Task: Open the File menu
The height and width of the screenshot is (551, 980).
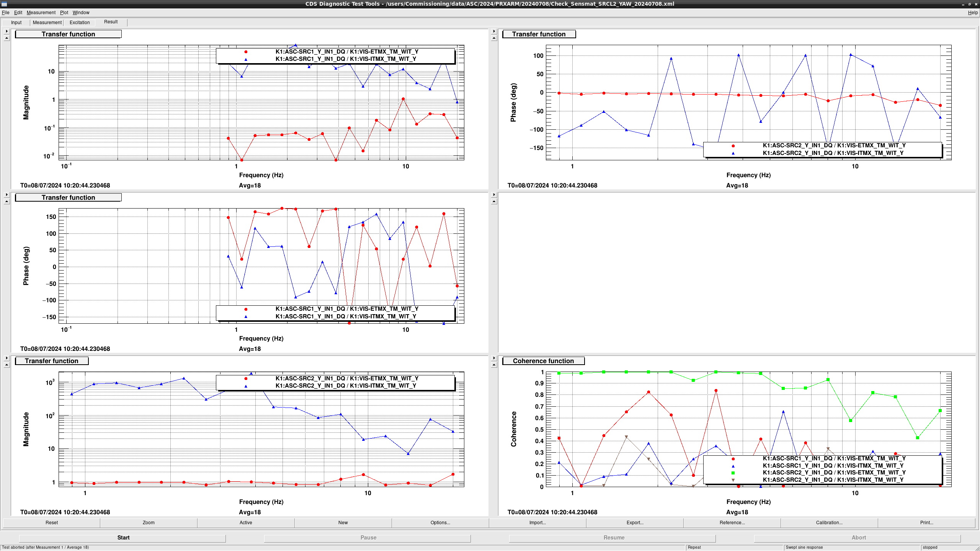Action: 5,13
